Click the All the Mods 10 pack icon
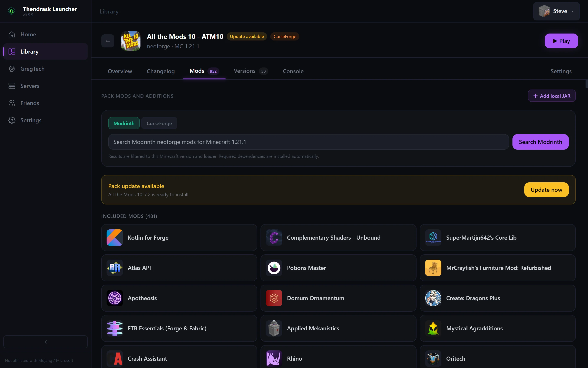 [131, 41]
